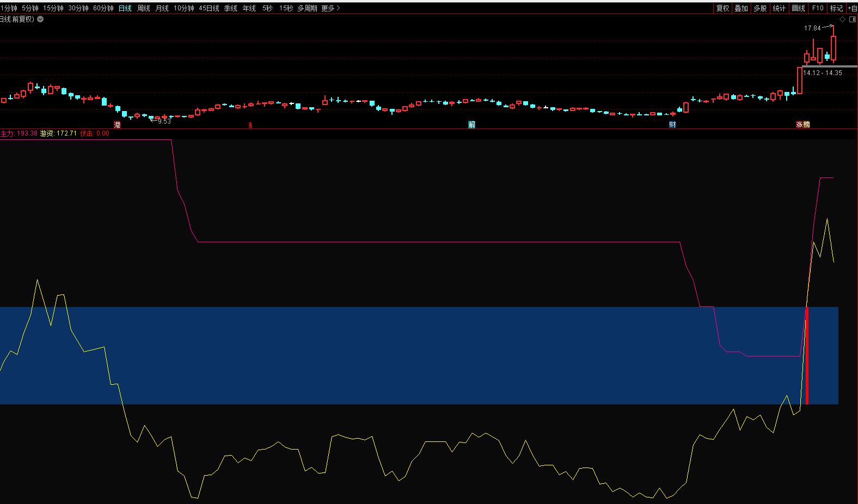This screenshot has width=858, height=504.
Task: Click the 港 event marker on the chart
Action: click(117, 125)
